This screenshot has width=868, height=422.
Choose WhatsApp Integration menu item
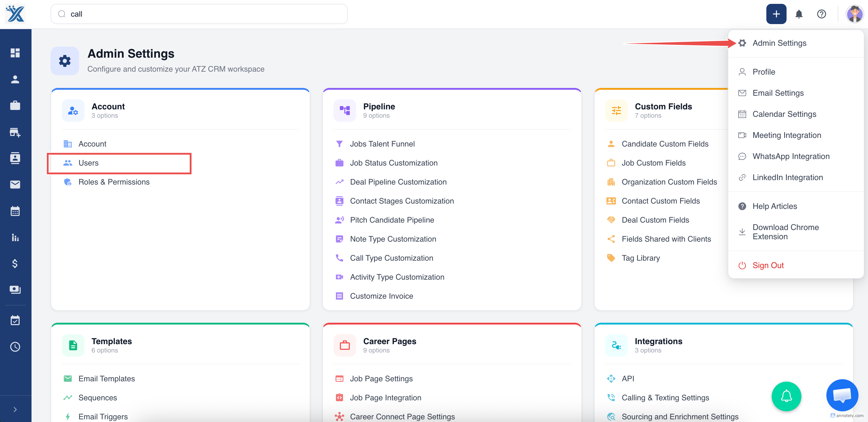tap(795, 156)
